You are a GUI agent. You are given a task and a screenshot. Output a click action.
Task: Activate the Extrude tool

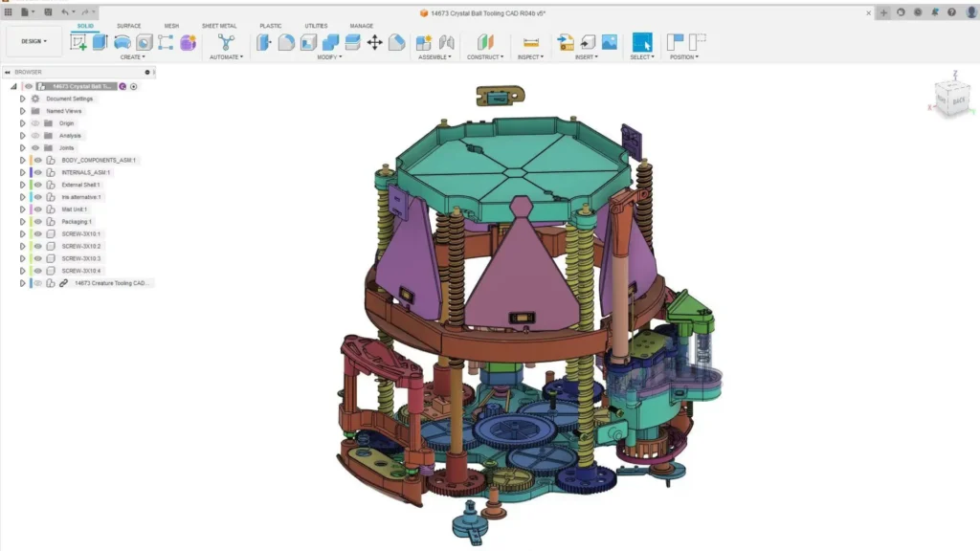tap(100, 41)
